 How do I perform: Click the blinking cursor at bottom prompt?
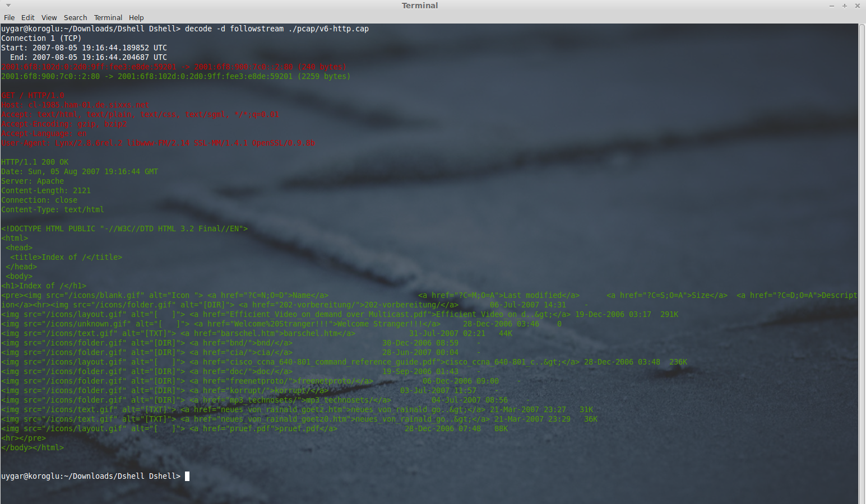[x=187, y=476]
